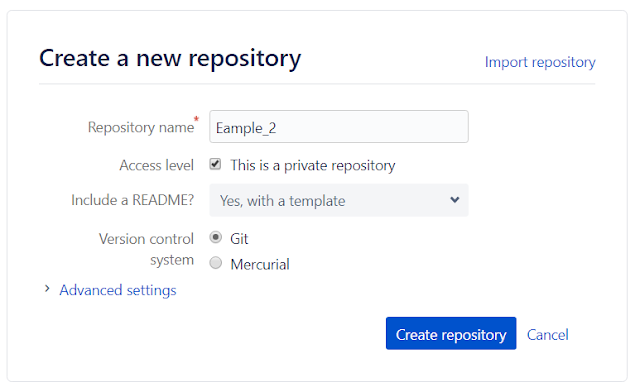Image resolution: width=640 pixels, height=387 pixels.
Task: Click the 'This is a private repository' label
Action: (x=313, y=165)
